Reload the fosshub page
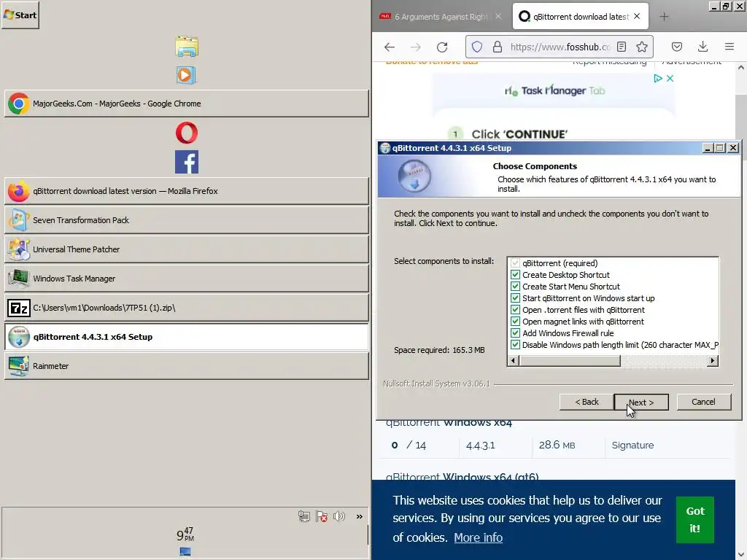 tap(442, 47)
